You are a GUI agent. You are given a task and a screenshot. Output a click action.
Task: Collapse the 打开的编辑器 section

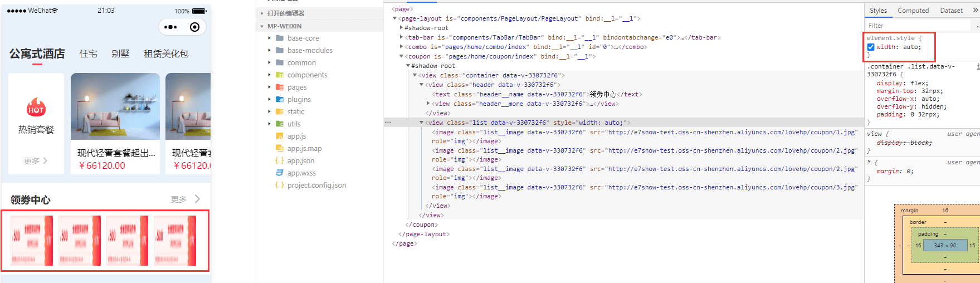click(x=262, y=13)
